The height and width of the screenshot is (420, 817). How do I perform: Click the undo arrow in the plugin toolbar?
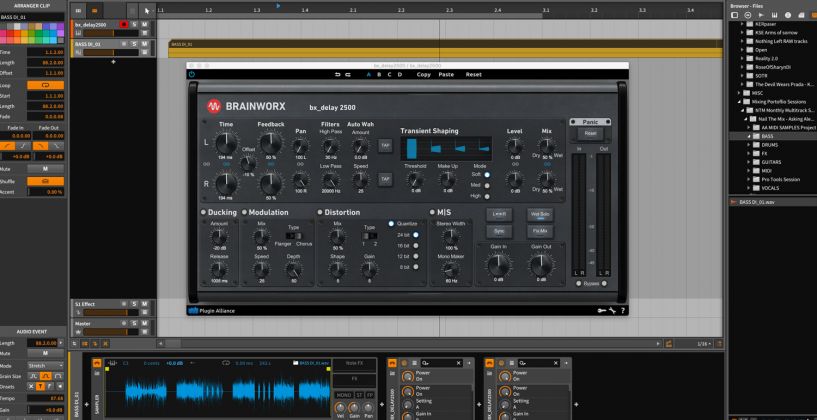coord(337,75)
